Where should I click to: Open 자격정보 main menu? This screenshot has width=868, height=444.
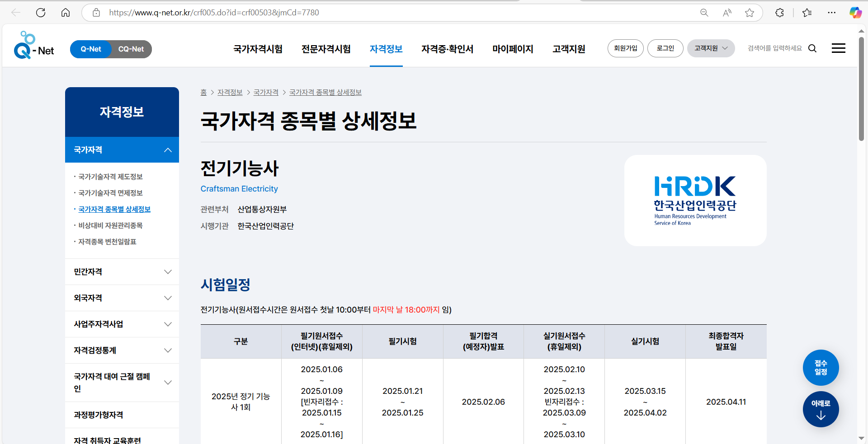(386, 49)
